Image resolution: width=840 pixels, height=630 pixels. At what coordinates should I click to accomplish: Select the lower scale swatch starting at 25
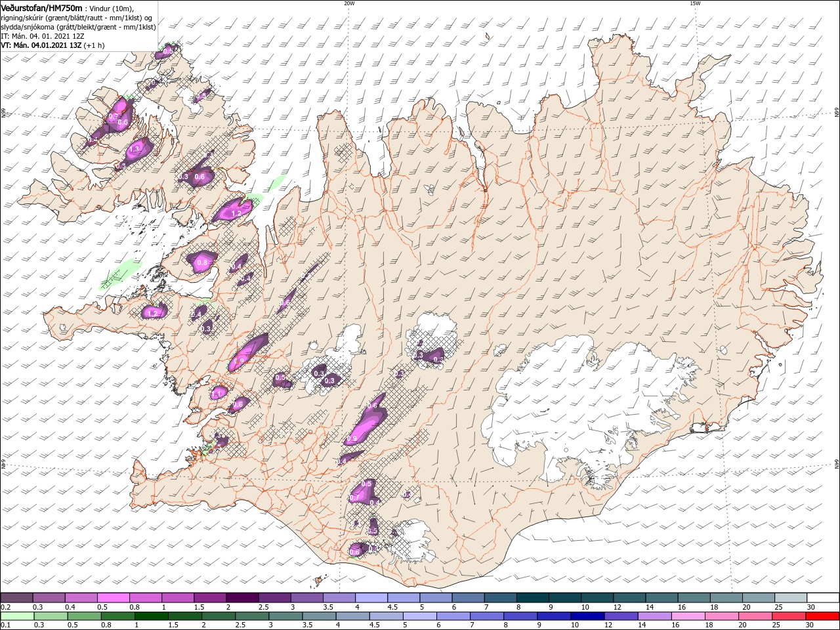pos(789,616)
